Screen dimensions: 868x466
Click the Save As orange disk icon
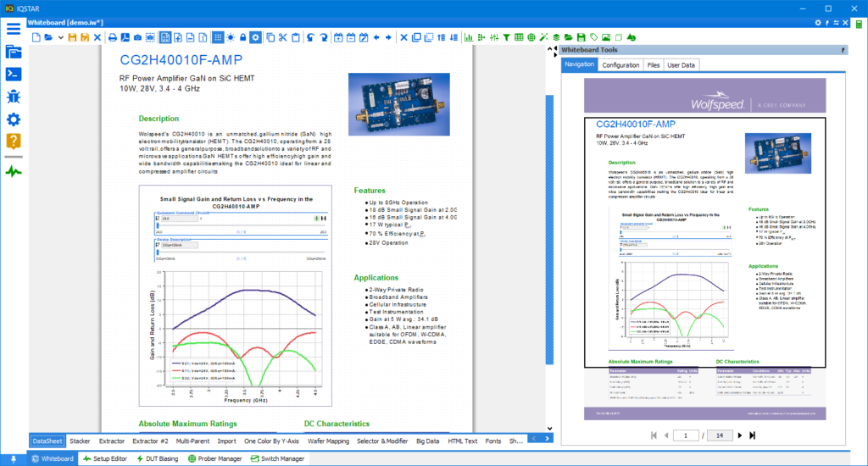coord(85,37)
